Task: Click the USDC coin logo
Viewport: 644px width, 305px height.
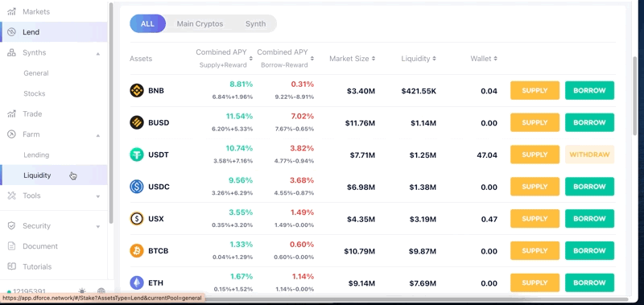Action: click(137, 187)
